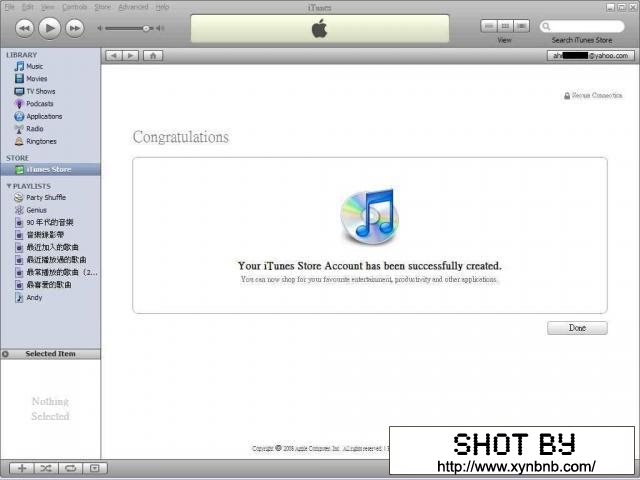Image resolution: width=640 pixels, height=480 pixels.
Task: Click the Previous track rewind button
Action: (x=24, y=29)
